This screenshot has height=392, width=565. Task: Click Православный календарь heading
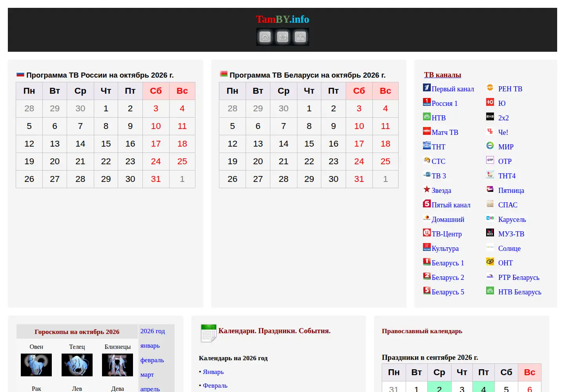[x=422, y=331]
